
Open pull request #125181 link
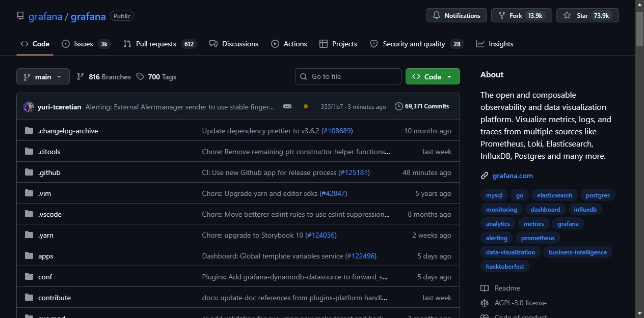click(x=354, y=172)
